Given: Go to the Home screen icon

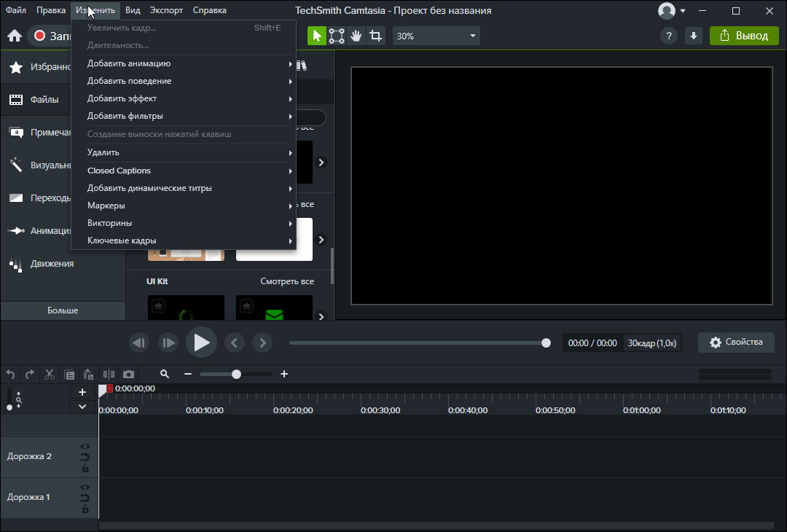Looking at the screenshot, I should pos(15,36).
